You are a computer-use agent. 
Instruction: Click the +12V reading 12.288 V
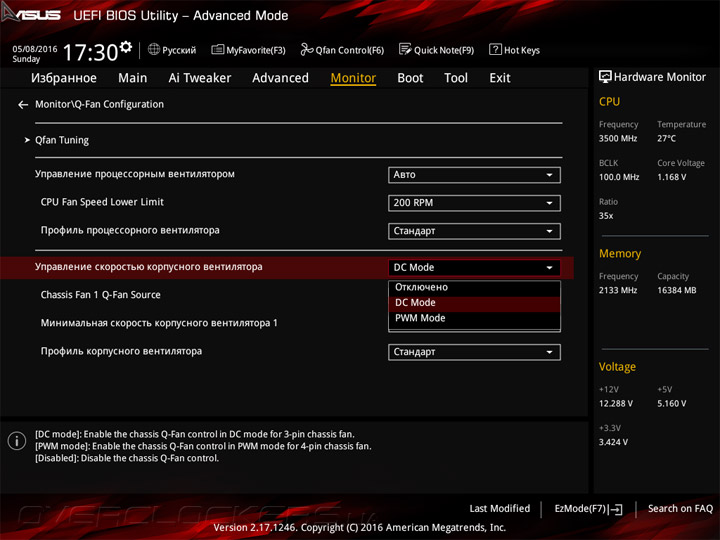click(615, 404)
